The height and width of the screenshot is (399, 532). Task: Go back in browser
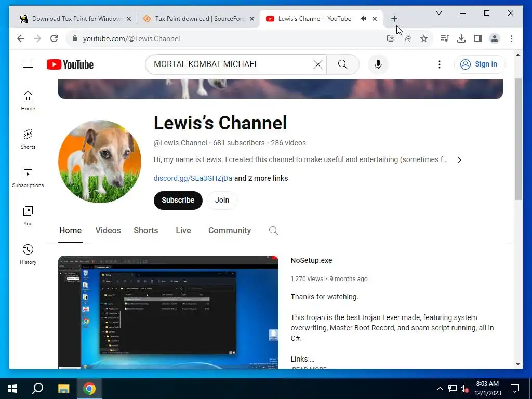point(21,38)
